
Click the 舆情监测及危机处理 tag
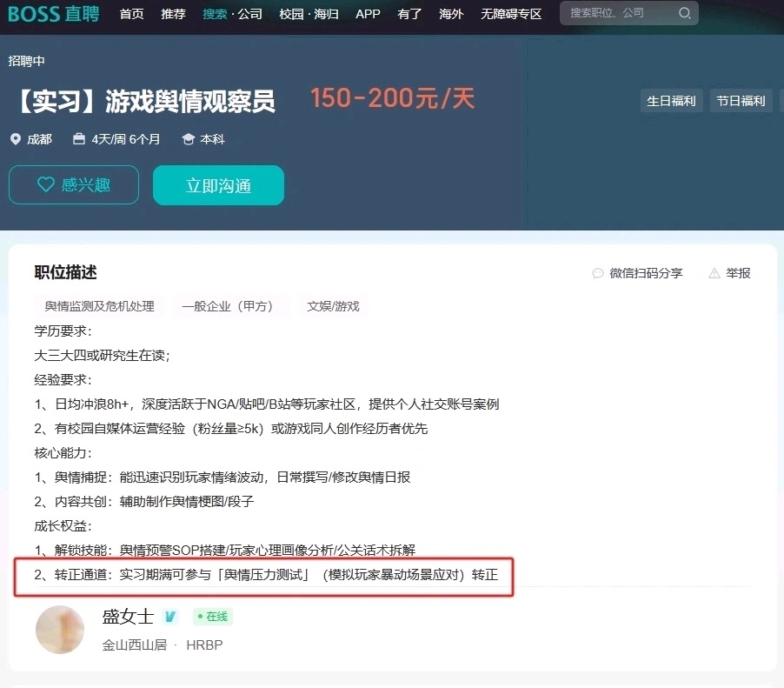(x=99, y=306)
